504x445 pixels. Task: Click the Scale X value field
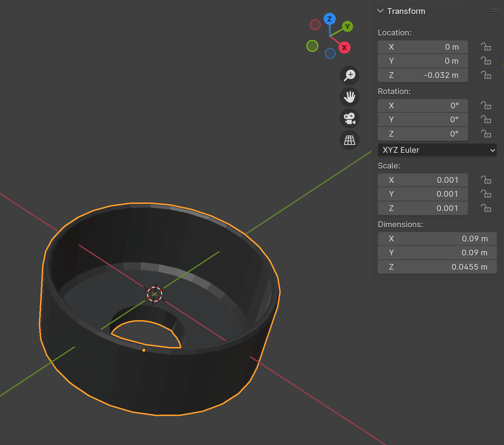pyautogui.click(x=423, y=180)
